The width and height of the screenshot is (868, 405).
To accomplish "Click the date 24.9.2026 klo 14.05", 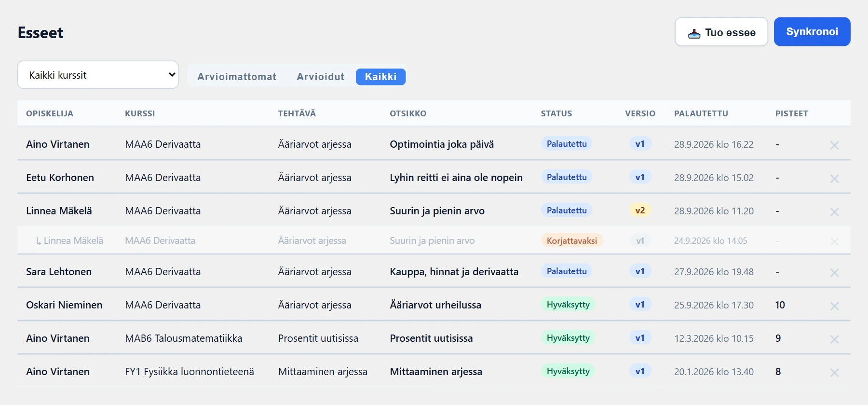I will point(711,240).
